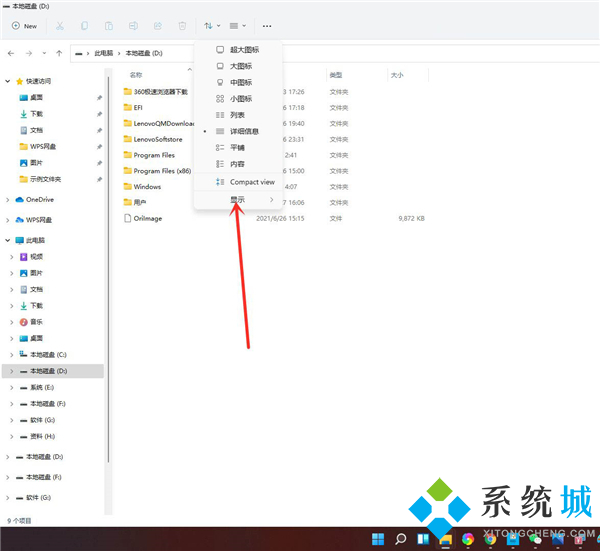Image resolution: width=600 pixels, height=551 pixels.
Task: Open the 显示 submenu
Action: click(238, 199)
